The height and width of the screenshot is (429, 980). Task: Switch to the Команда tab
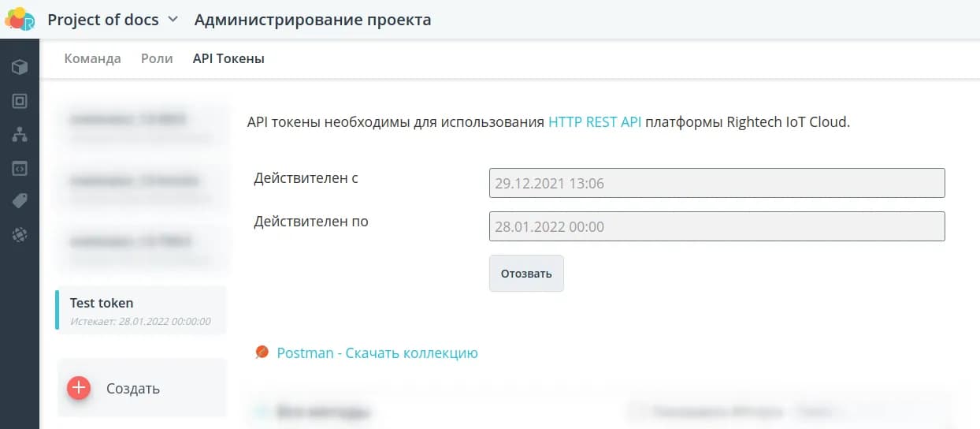(x=92, y=59)
